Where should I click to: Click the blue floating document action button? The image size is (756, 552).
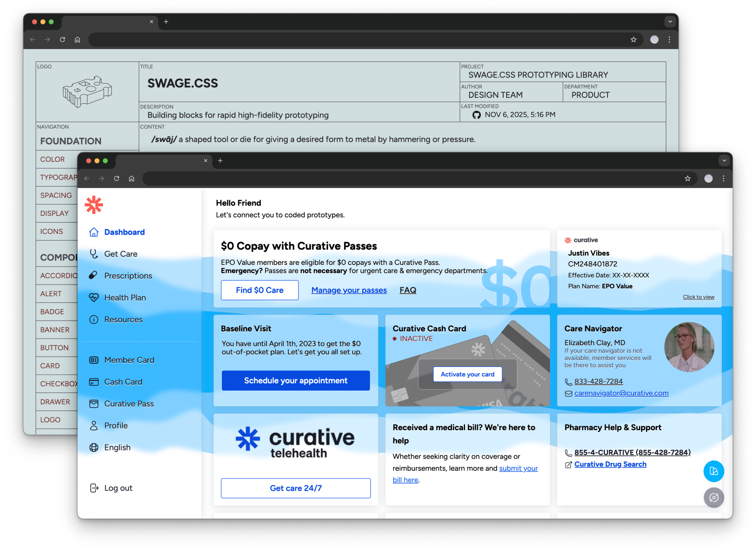pos(714,471)
